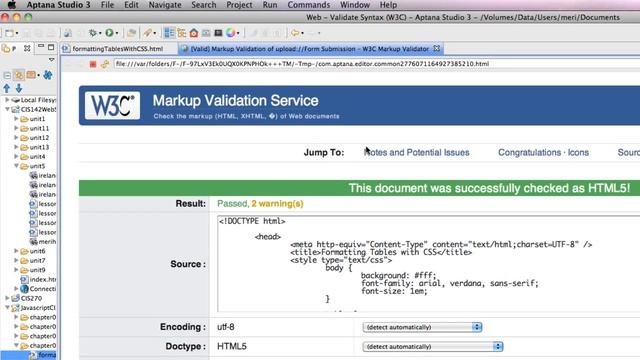Click the terminal black screen toolbar icon

[x=218, y=33]
